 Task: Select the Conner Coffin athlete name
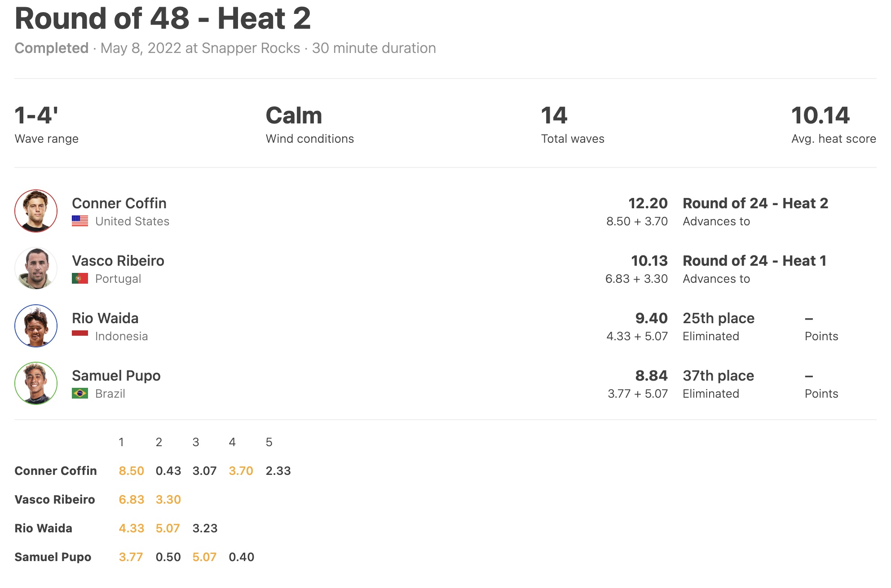coord(119,203)
